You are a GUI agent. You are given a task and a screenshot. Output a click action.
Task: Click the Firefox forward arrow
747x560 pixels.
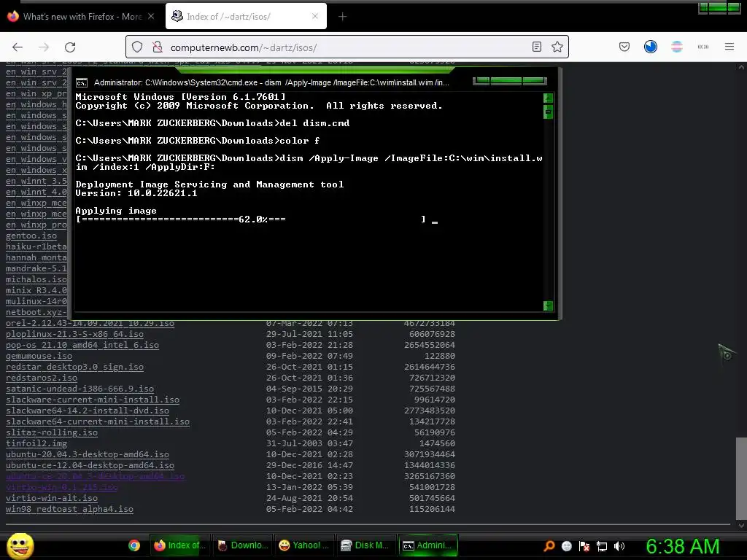(x=44, y=47)
